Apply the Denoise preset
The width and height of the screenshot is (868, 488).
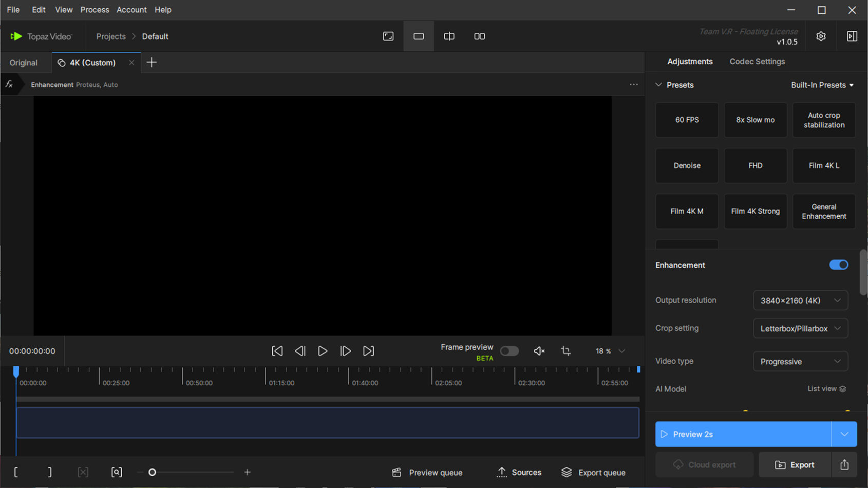[687, 165]
